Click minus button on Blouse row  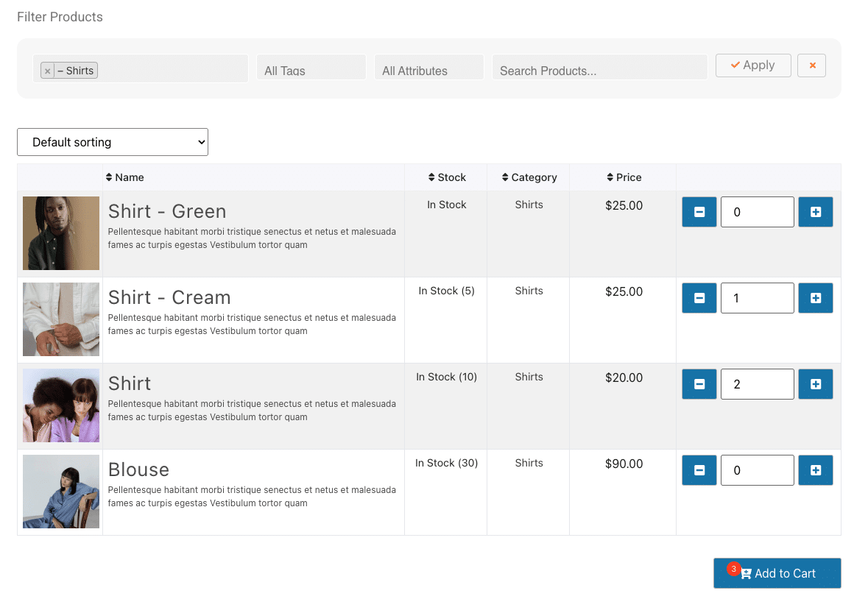coord(699,470)
